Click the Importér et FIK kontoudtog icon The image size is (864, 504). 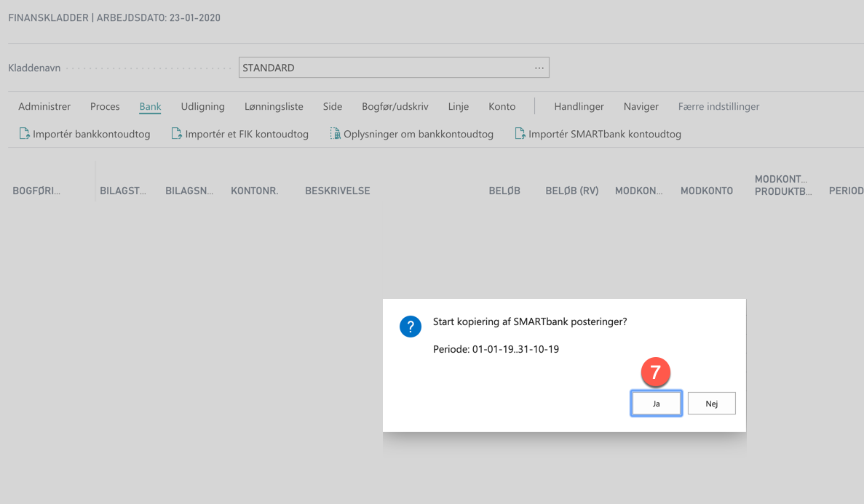[x=176, y=133]
